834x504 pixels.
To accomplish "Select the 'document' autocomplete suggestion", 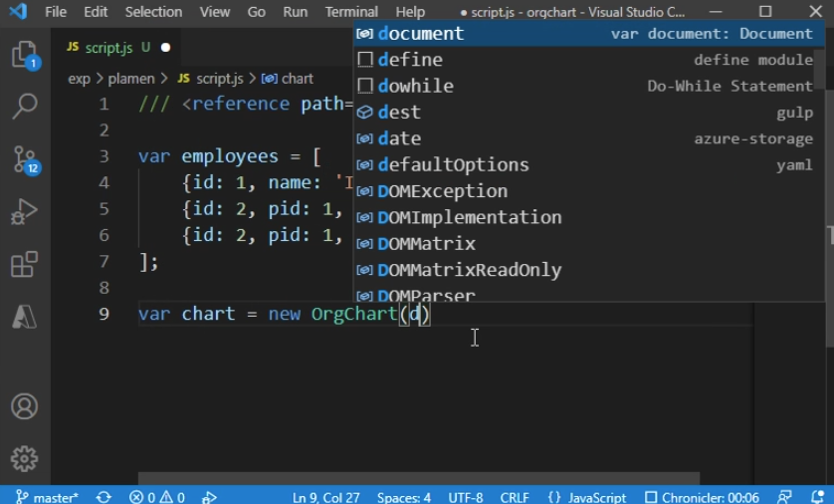I will click(x=420, y=33).
